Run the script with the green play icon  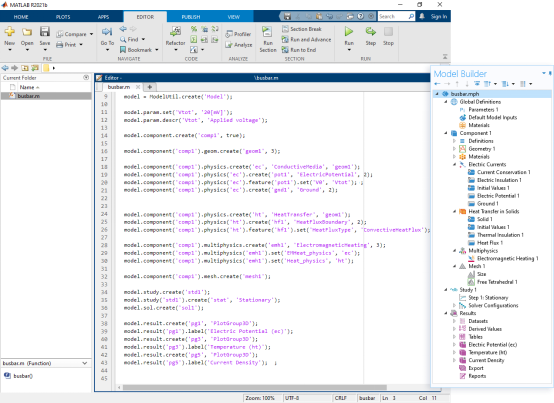[349, 32]
